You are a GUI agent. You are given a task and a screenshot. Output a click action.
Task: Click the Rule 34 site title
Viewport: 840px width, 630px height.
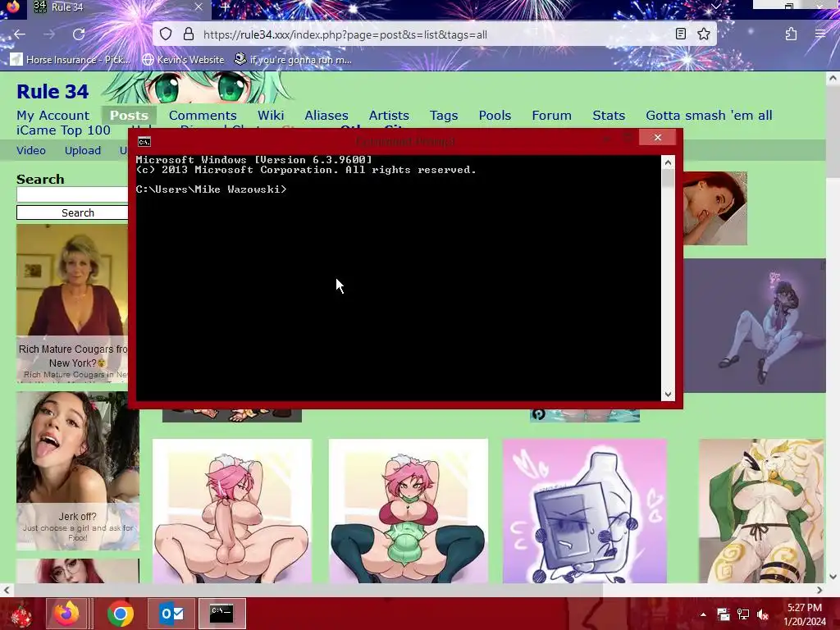point(52,92)
